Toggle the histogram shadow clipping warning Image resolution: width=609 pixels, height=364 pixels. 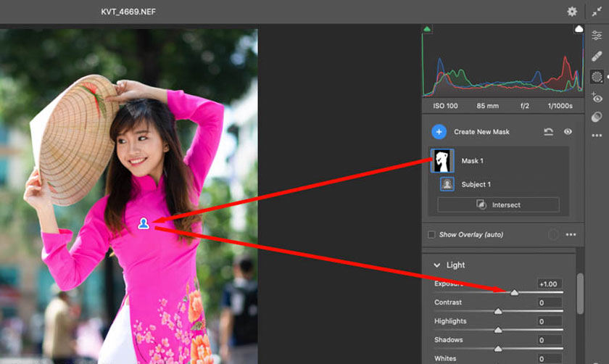pyautogui.click(x=427, y=29)
